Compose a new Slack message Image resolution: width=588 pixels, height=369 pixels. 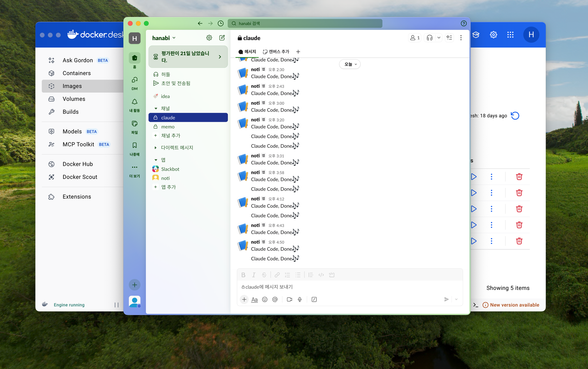pos(222,38)
